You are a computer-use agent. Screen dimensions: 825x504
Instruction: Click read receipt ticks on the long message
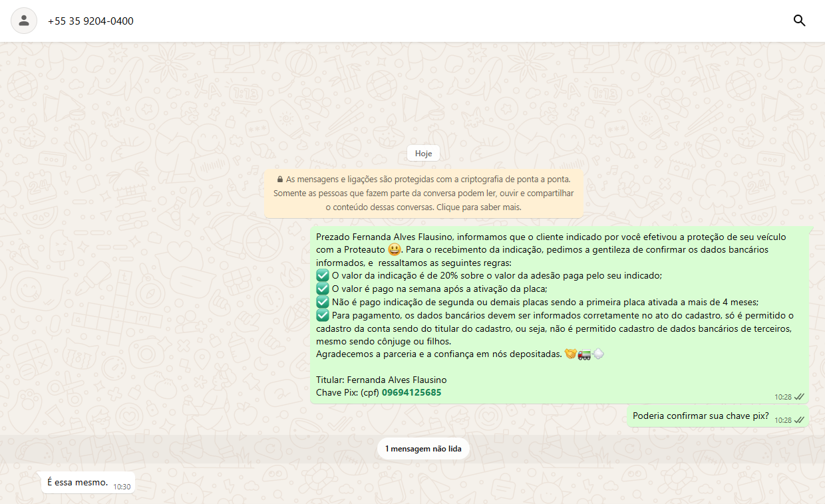point(799,397)
